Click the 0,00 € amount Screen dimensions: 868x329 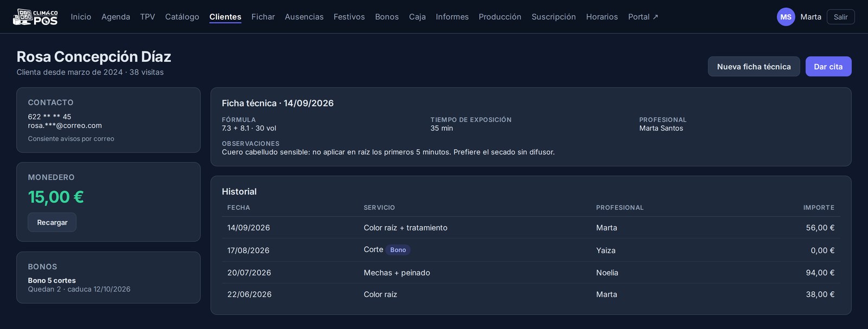pos(822,250)
